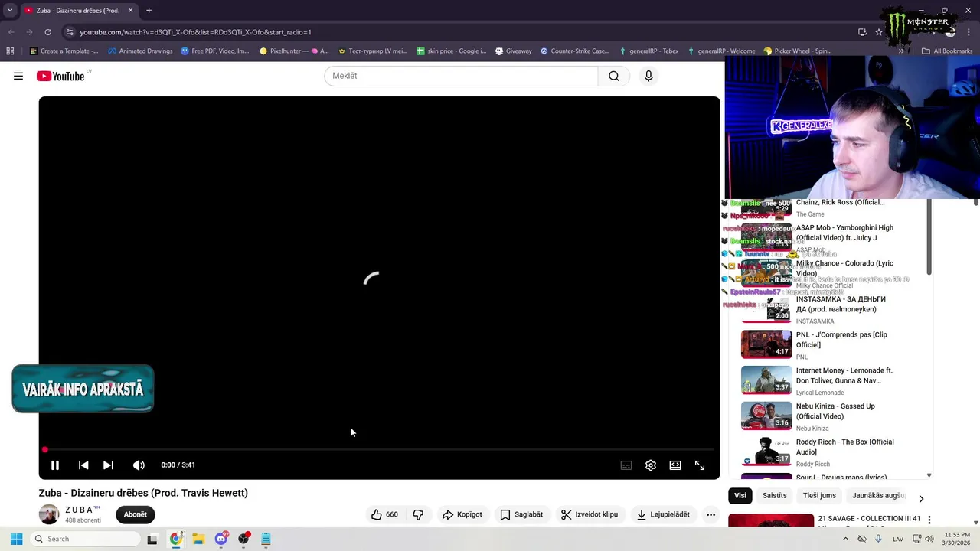Viewport: 980px width, 551px height.
Task: Open the tab search dropdown
Action: (x=10, y=10)
